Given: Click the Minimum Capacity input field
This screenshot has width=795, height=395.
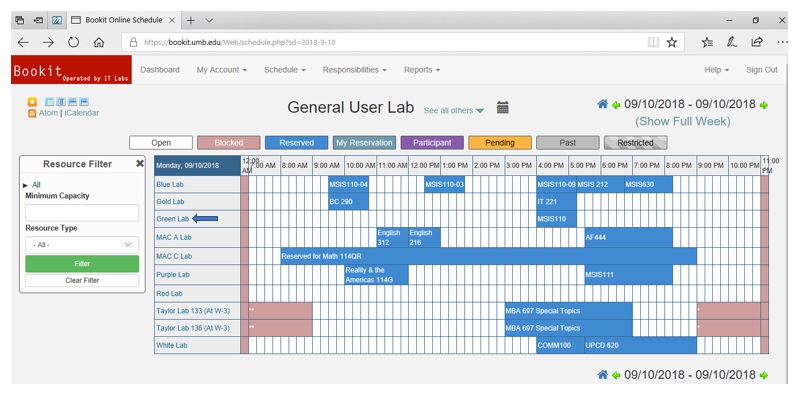Looking at the screenshot, I should click(x=82, y=213).
